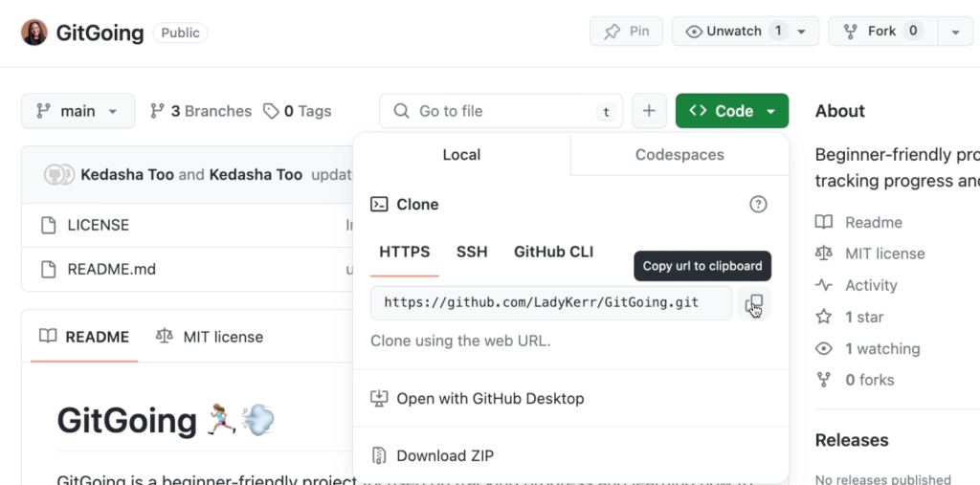
Task: Select the GitHub CLI clone option
Action: pos(553,252)
